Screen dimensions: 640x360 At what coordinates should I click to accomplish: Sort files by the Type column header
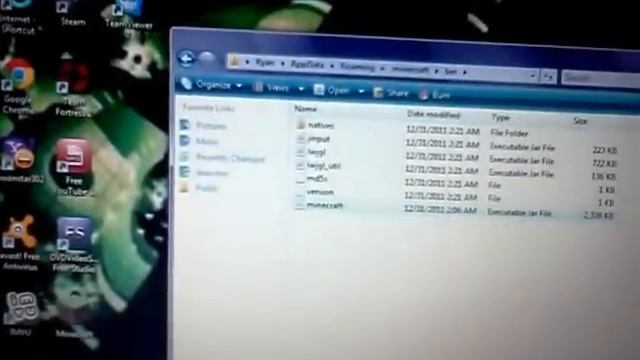(x=501, y=118)
